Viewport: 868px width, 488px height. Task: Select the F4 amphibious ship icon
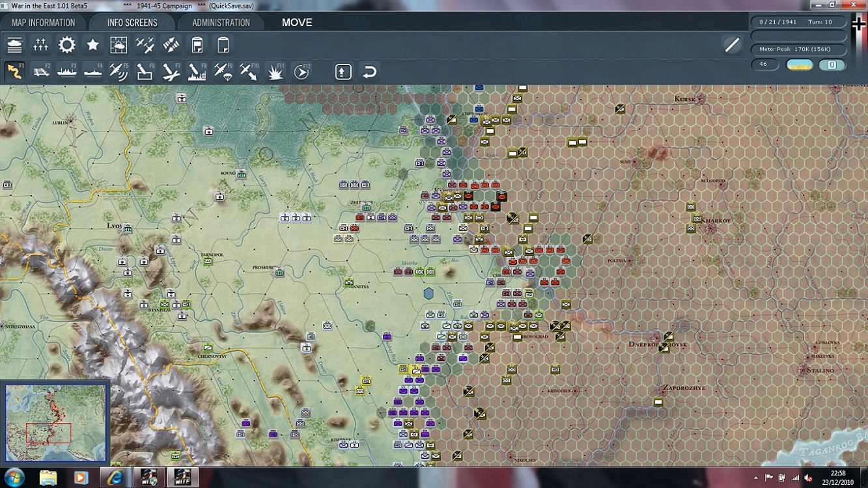(x=93, y=72)
